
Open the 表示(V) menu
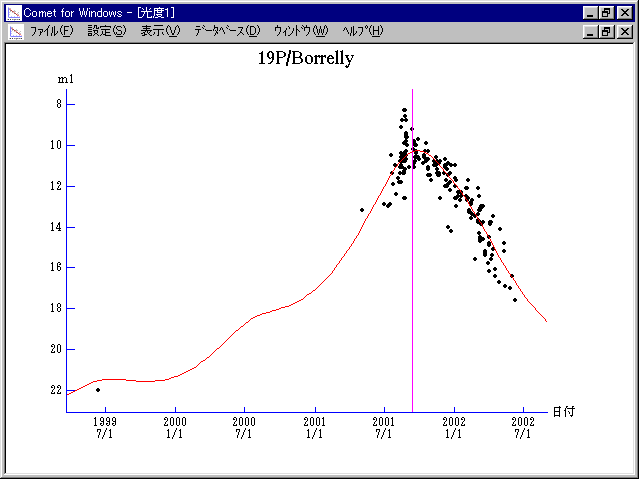(160, 31)
